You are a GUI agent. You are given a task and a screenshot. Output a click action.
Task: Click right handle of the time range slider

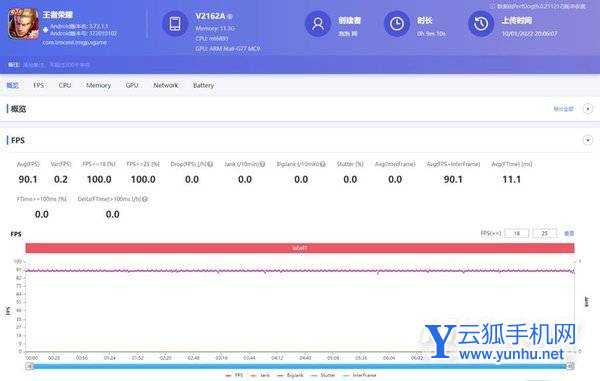click(570, 366)
